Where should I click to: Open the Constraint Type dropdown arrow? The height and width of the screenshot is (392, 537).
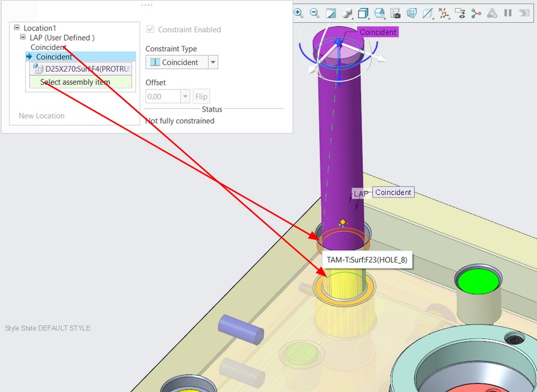(213, 62)
